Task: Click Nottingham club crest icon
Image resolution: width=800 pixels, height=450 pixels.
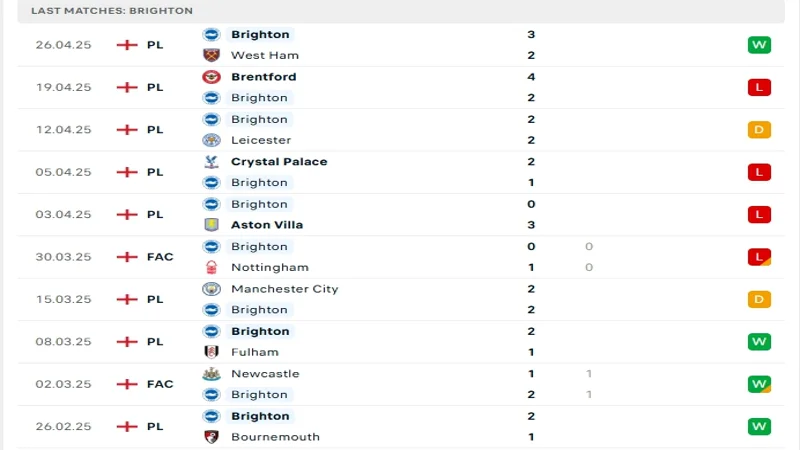Action: (211, 267)
